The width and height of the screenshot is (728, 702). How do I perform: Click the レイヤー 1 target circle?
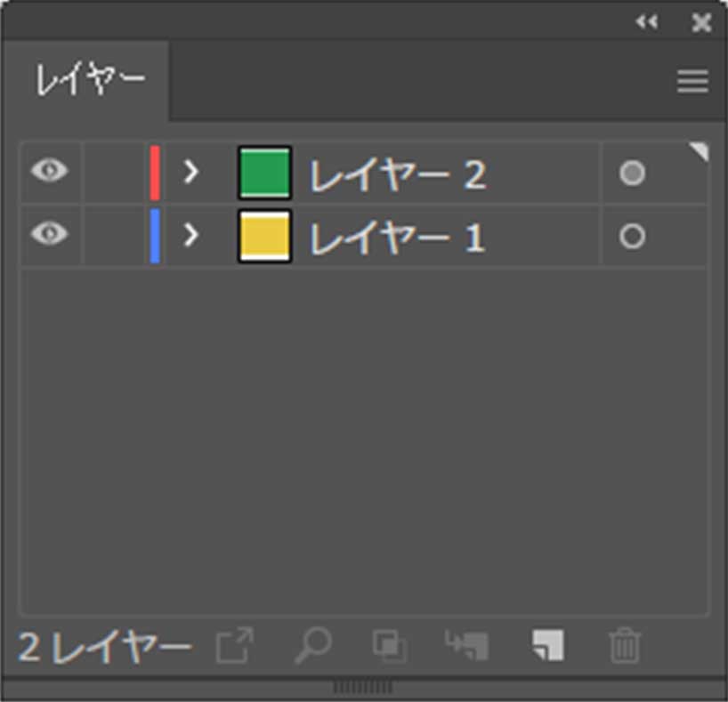tap(632, 237)
